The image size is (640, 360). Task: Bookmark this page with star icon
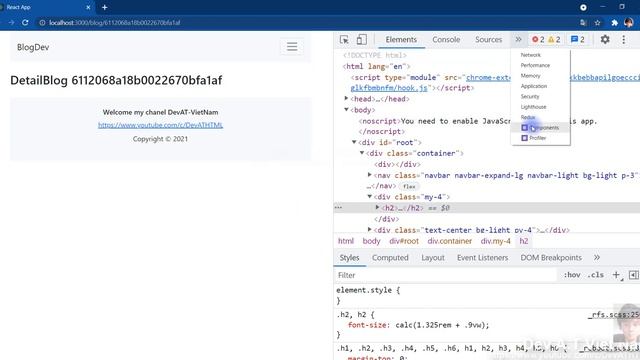pyautogui.click(x=598, y=22)
